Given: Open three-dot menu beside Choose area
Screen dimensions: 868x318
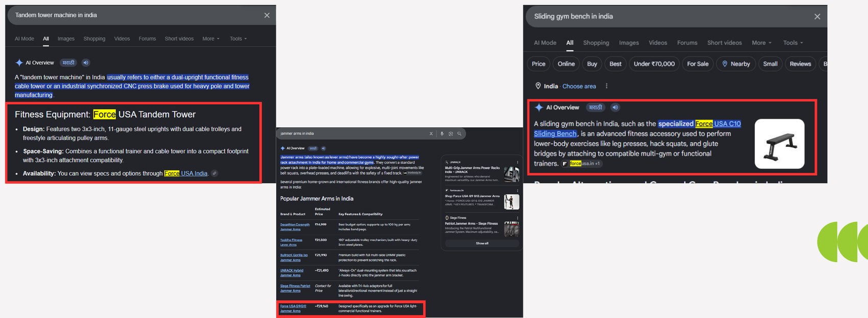Looking at the screenshot, I should point(607,86).
